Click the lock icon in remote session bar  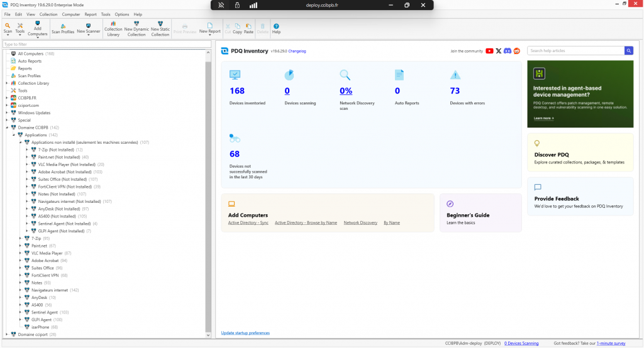[x=237, y=5]
